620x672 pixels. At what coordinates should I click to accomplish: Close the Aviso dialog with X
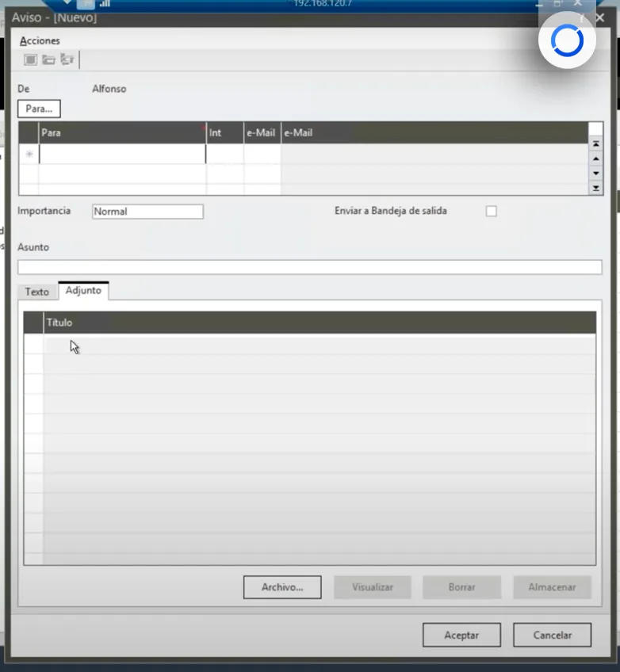600,17
